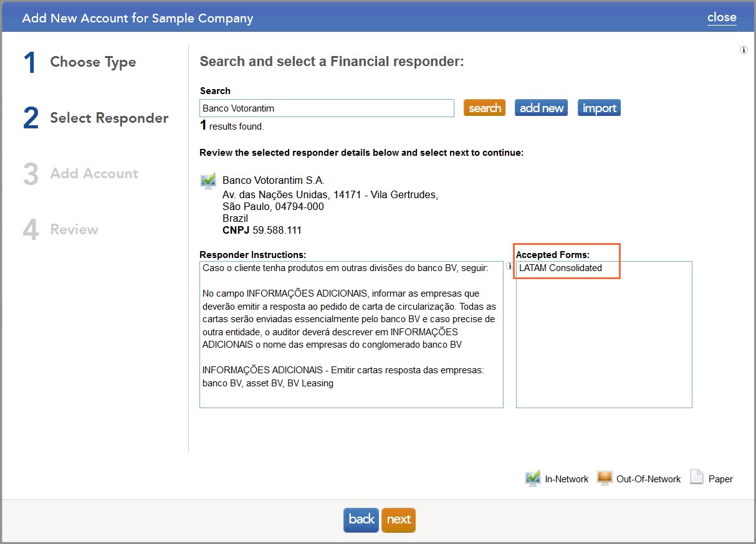Select LATAM Consolidated in Accepted Forms

tap(560, 268)
